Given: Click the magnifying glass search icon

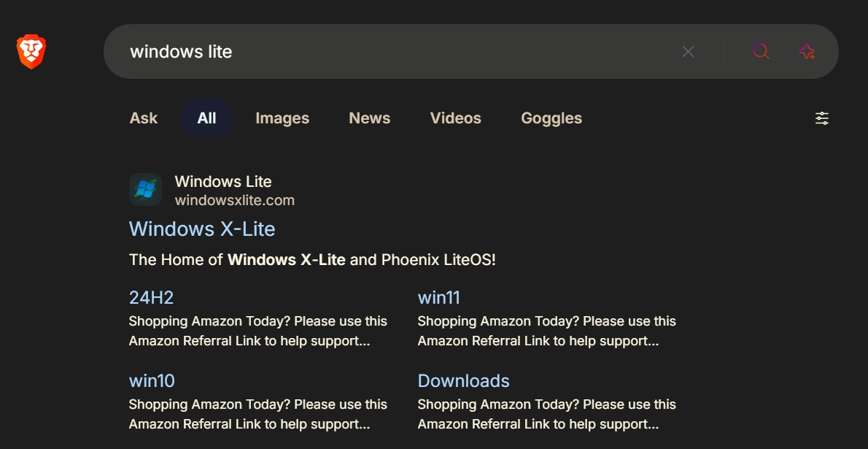Looking at the screenshot, I should point(761,51).
